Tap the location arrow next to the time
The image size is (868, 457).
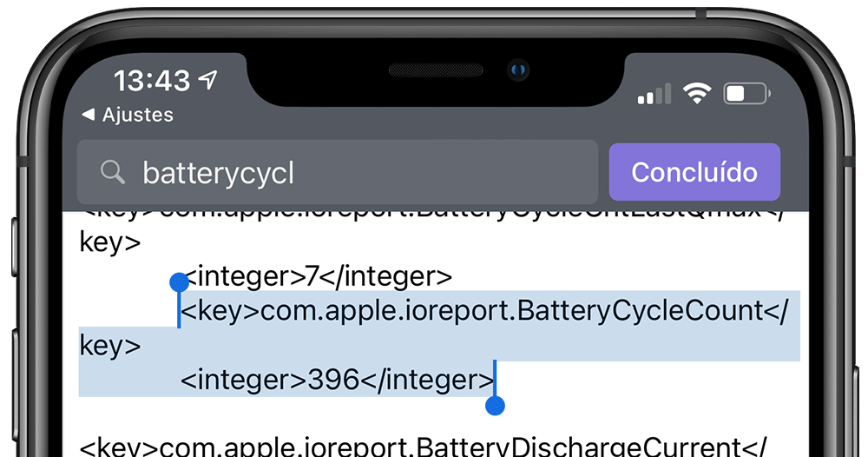[x=207, y=80]
